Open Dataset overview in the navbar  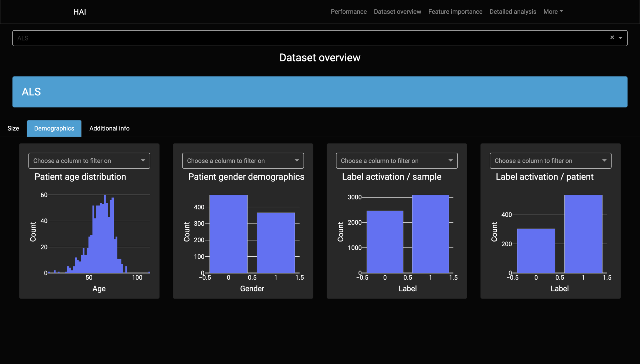pyautogui.click(x=397, y=12)
